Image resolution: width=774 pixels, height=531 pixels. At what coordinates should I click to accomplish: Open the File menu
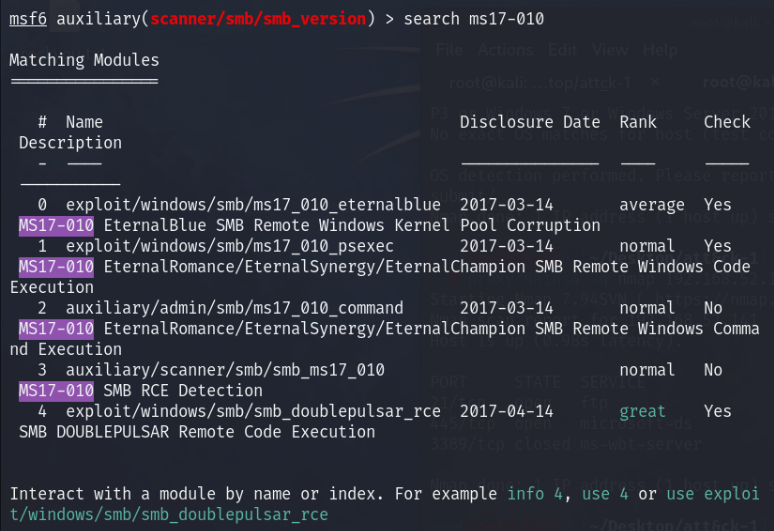coord(450,50)
